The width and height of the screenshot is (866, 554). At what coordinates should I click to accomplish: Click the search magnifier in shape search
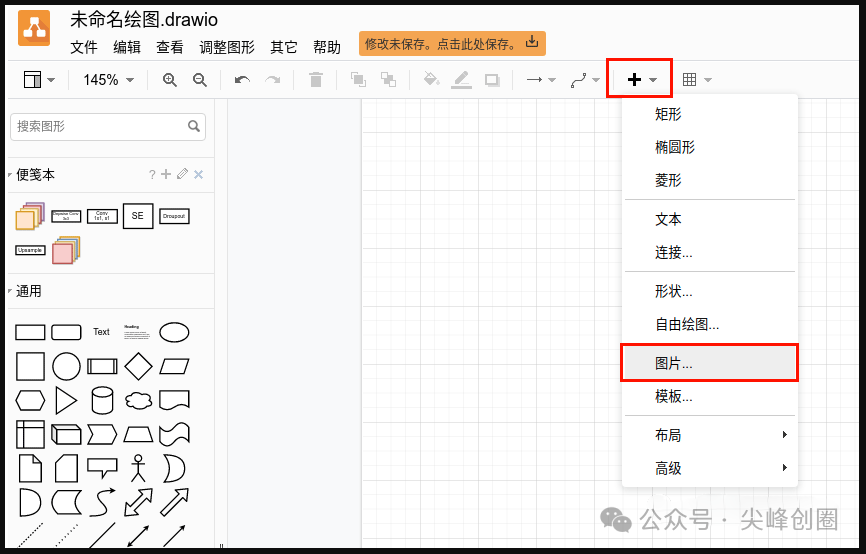pyautogui.click(x=193, y=126)
